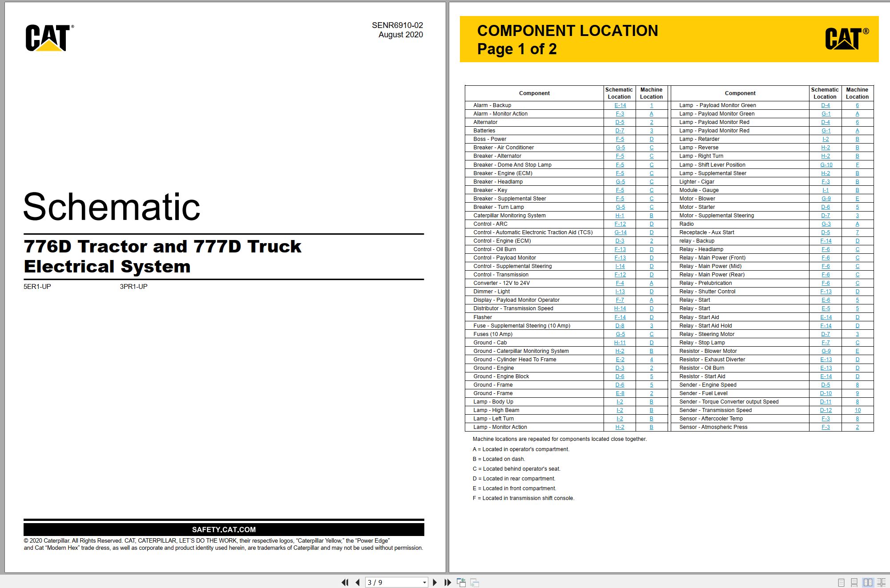Image resolution: width=890 pixels, height=588 pixels.
Task: Open schematic link H-1 for Caterpillar Monitoring System
Action: [x=620, y=216]
